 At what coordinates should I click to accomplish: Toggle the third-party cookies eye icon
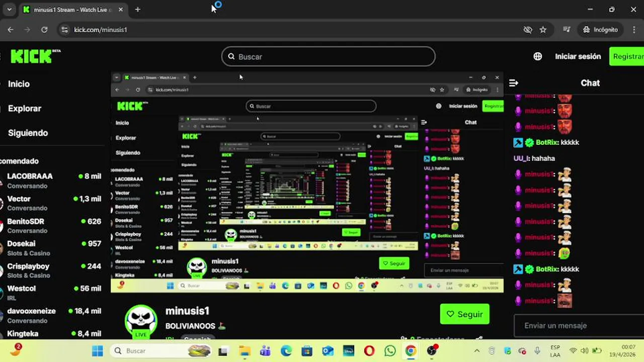[528, 30]
